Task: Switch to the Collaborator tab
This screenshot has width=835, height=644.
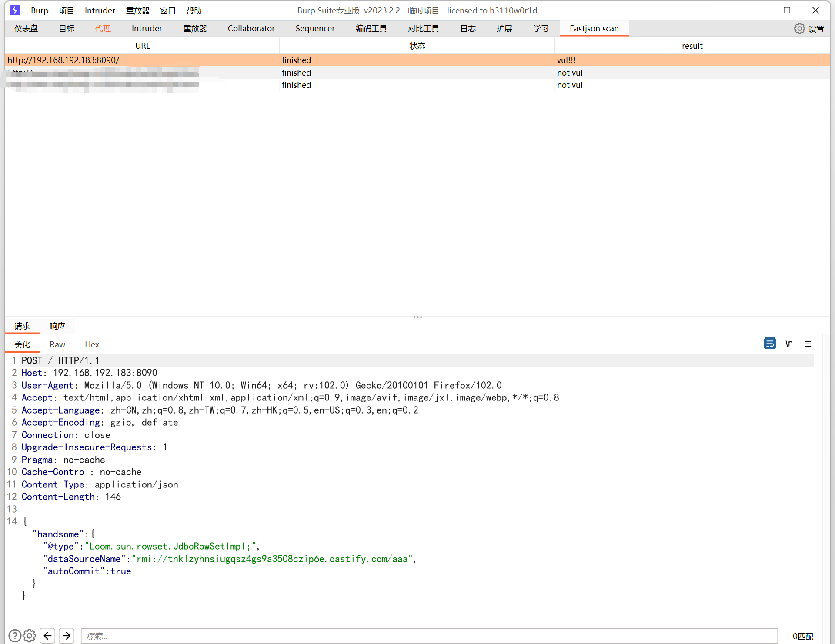Action: (251, 29)
